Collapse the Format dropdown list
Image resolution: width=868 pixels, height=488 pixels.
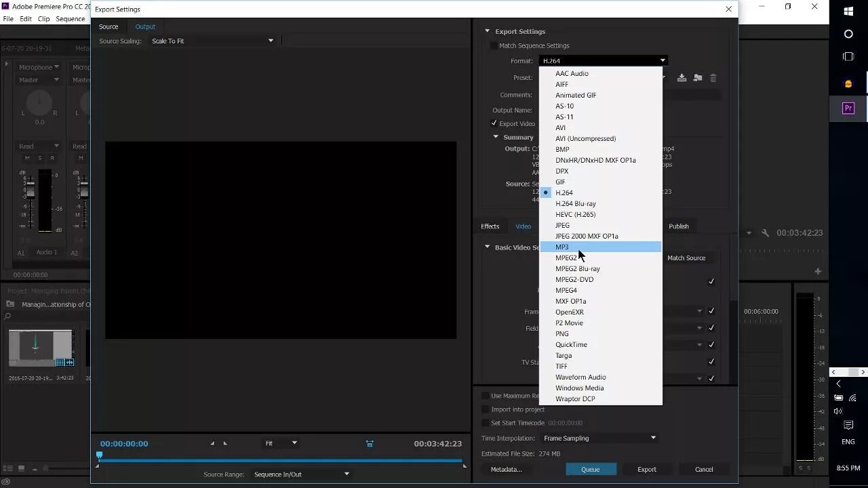pos(603,61)
